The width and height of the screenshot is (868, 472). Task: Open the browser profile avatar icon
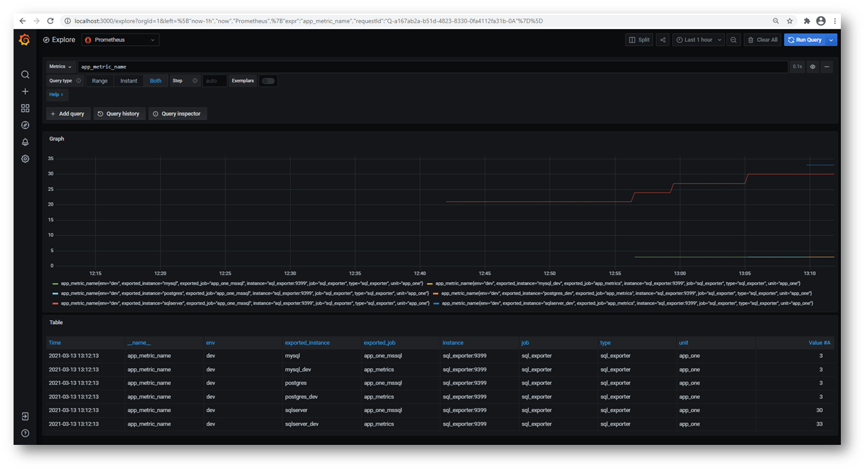pos(821,21)
